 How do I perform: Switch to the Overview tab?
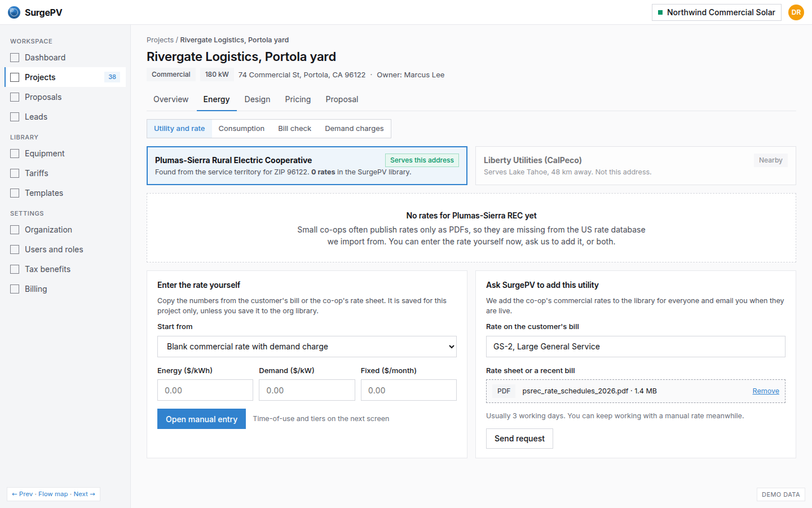pos(171,99)
